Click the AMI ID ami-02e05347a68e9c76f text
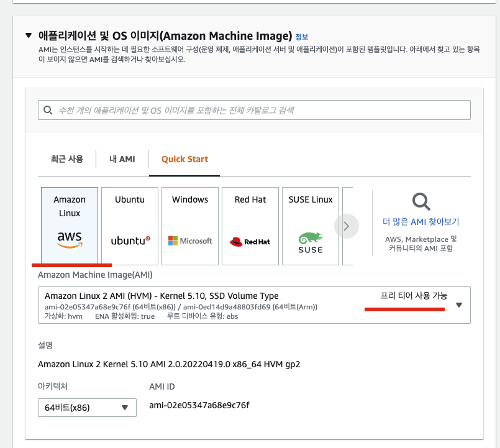The image size is (500, 448). tap(199, 405)
